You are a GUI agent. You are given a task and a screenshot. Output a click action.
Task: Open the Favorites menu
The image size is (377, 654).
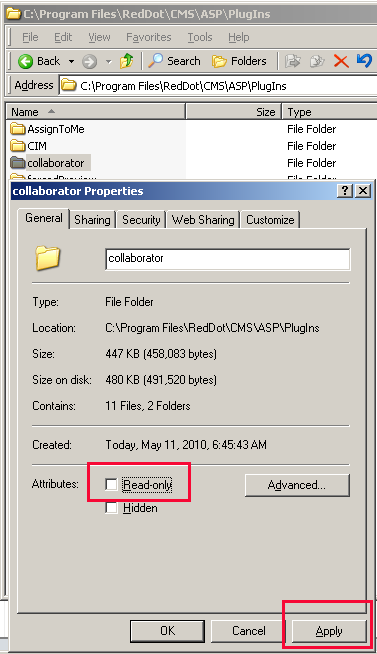click(148, 37)
